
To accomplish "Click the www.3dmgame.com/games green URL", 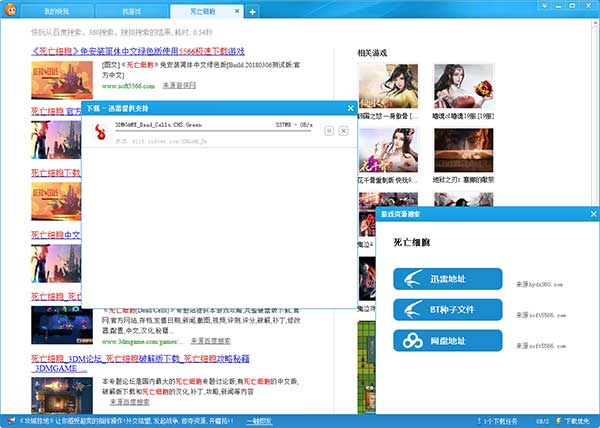I will click(142, 341).
